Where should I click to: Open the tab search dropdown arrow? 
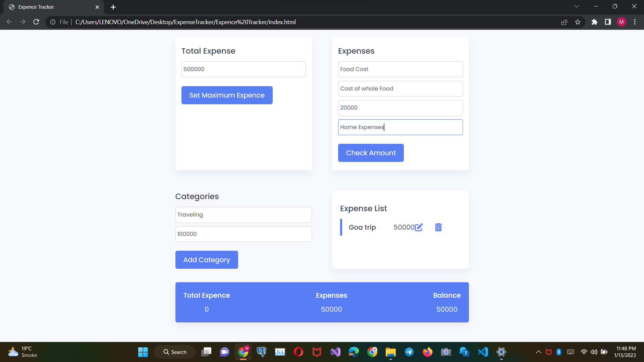coord(577,6)
